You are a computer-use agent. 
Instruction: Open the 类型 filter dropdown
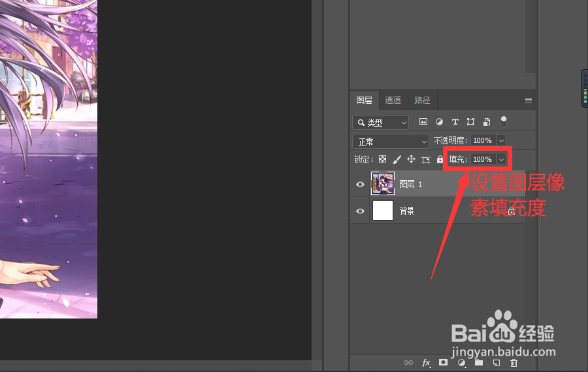(381, 123)
